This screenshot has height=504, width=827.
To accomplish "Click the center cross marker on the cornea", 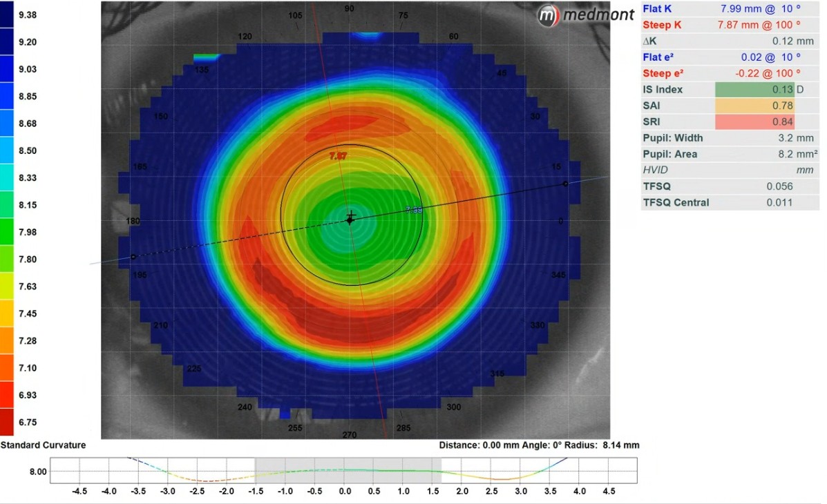I will [x=351, y=217].
